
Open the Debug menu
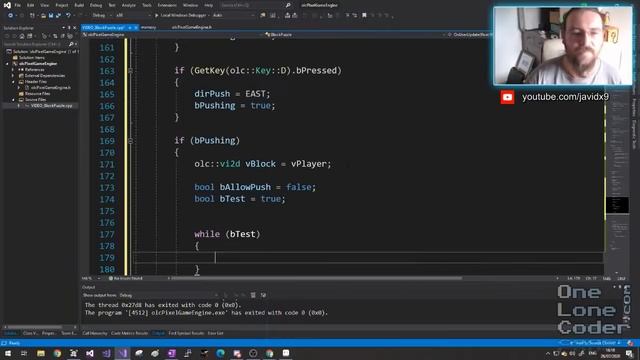click(x=96, y=5)
